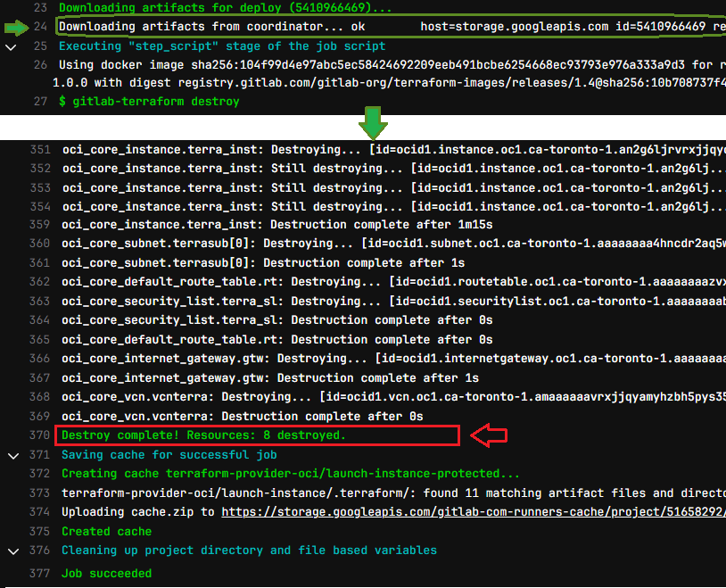Click "Cleaning up project directory and file based variables" header

tap(250, 551)
